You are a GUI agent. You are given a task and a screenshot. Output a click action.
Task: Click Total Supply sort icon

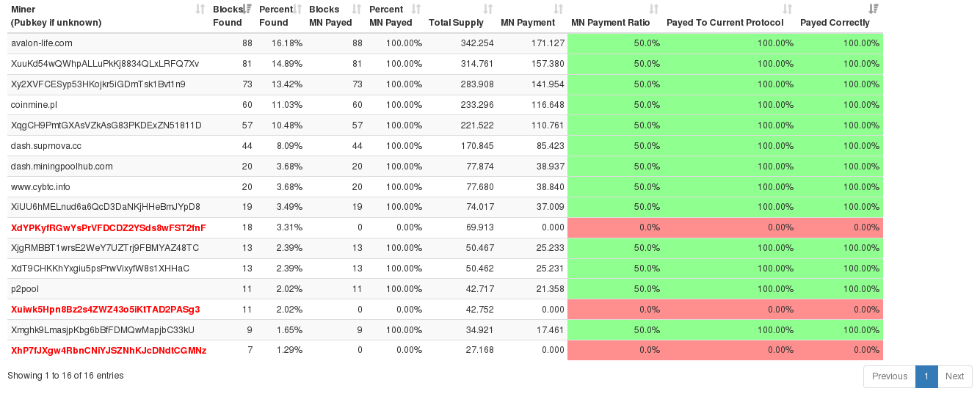click(488, 9)
